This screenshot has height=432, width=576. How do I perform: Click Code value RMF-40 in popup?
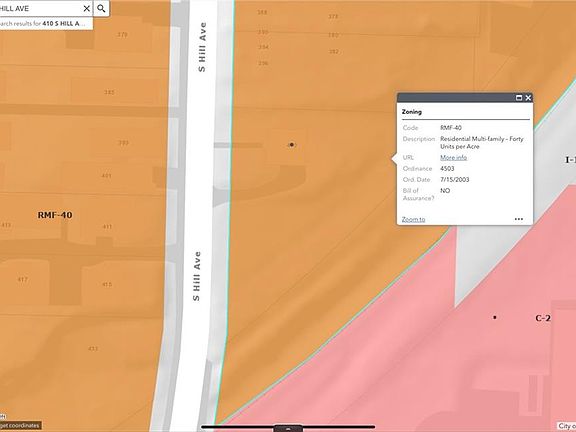pos(451,128)
